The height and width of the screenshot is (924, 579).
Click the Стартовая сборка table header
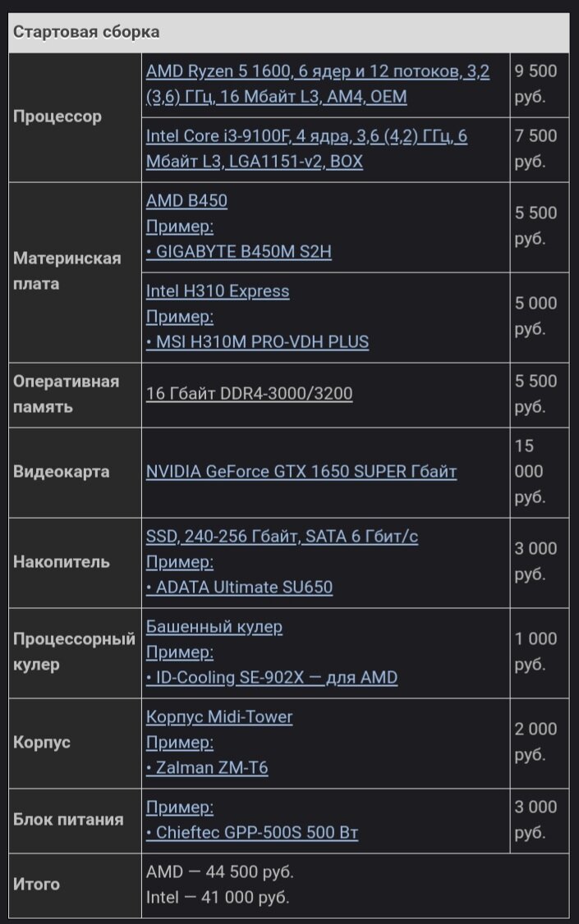86,32
